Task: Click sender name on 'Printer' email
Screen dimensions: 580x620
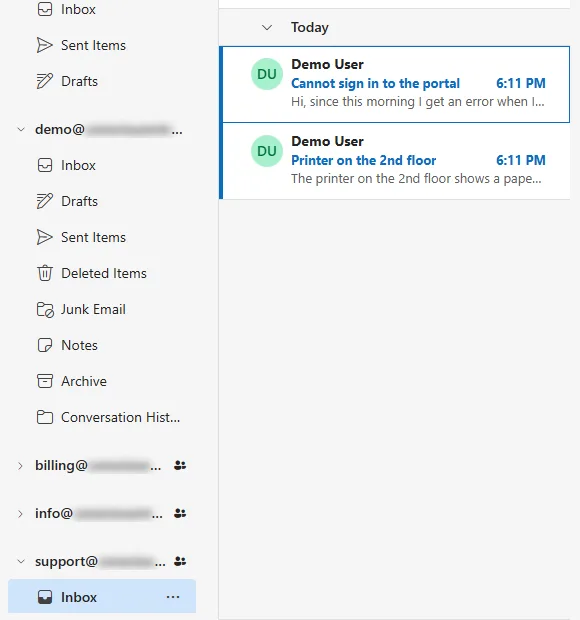Action: pos(327,141)
